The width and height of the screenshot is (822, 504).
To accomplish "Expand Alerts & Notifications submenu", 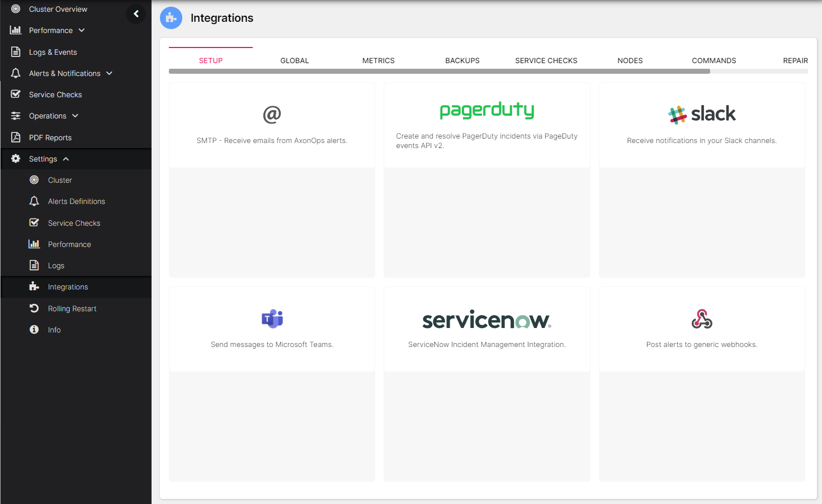I will tap(110, 73).
